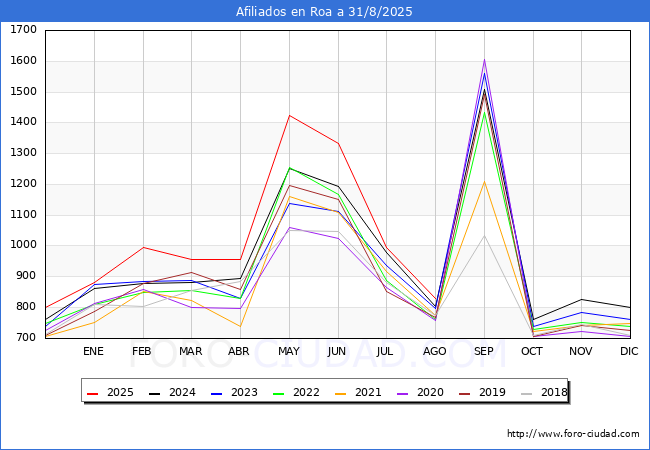The height and width of the screenshot is (450, 650).
Task: Click the green 2022 line swatch in legend
Action: point(280,393)
